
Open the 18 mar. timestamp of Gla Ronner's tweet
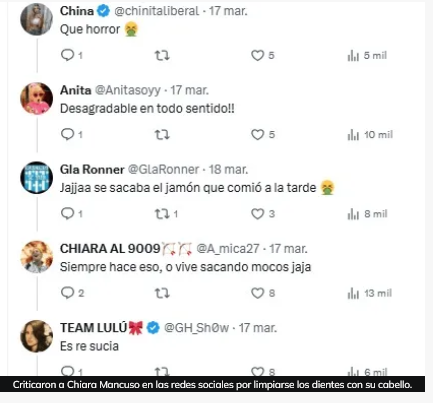[228, 169]
